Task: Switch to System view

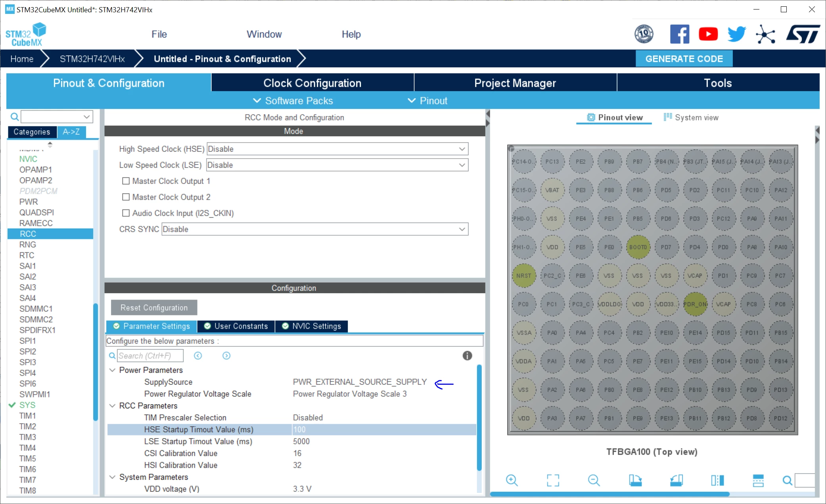Action: (x=691, y=117)
